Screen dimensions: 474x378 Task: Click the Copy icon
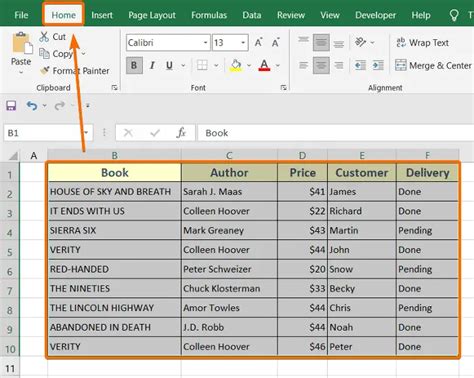click(44, 53)
